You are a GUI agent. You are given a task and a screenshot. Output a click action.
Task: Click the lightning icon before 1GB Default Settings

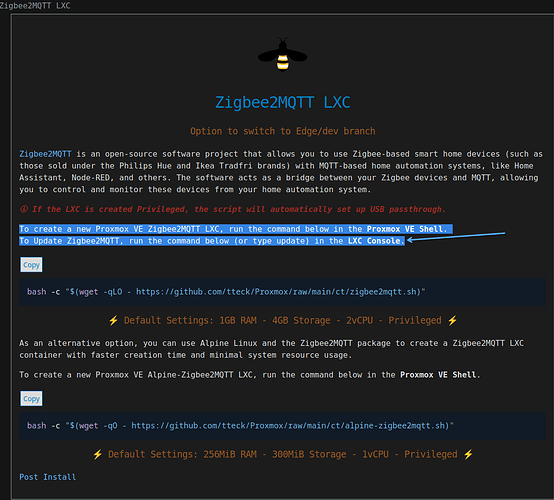[x=113, y=320]
